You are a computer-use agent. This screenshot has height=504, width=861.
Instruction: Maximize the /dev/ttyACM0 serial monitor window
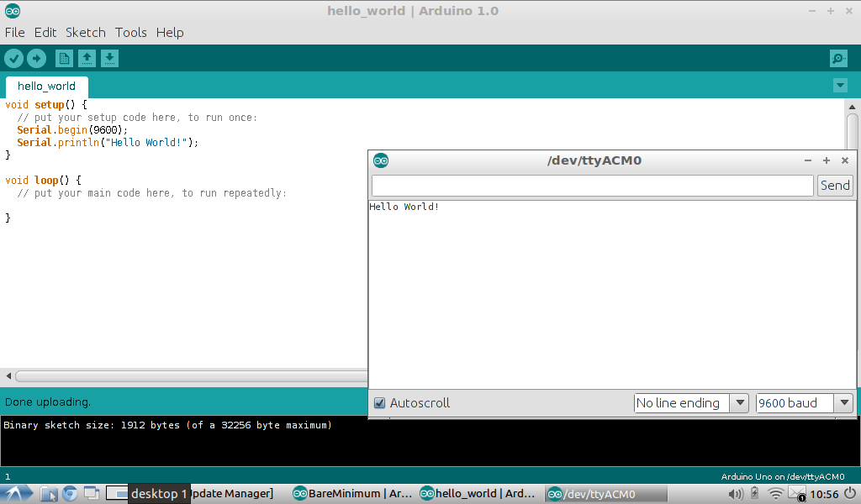pyautogui.click(x=827, y=160)
